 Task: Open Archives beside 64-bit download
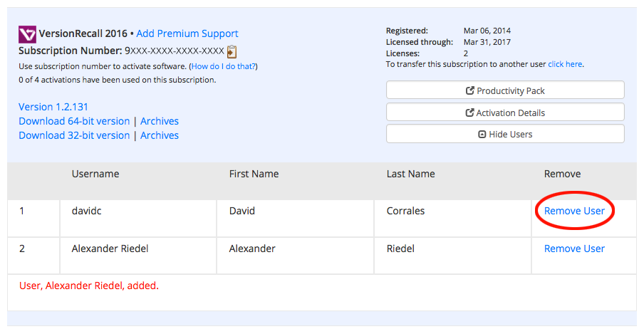[x=160, y=121]
